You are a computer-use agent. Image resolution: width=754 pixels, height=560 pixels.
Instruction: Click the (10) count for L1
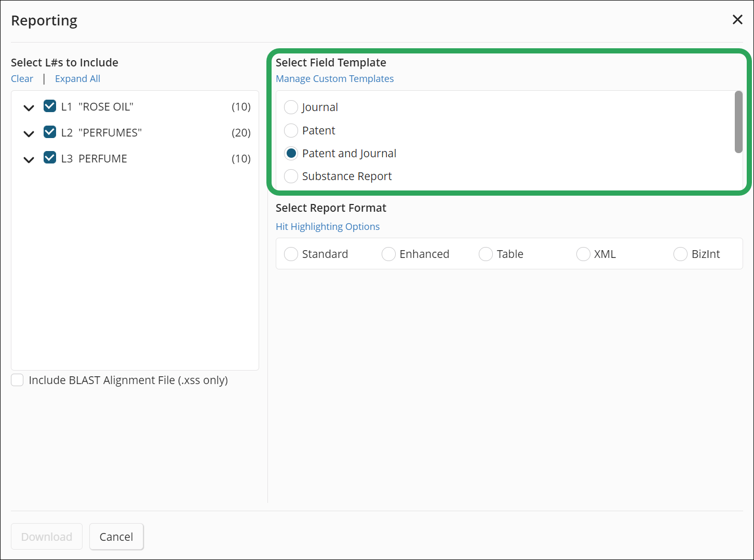[241, 106]
